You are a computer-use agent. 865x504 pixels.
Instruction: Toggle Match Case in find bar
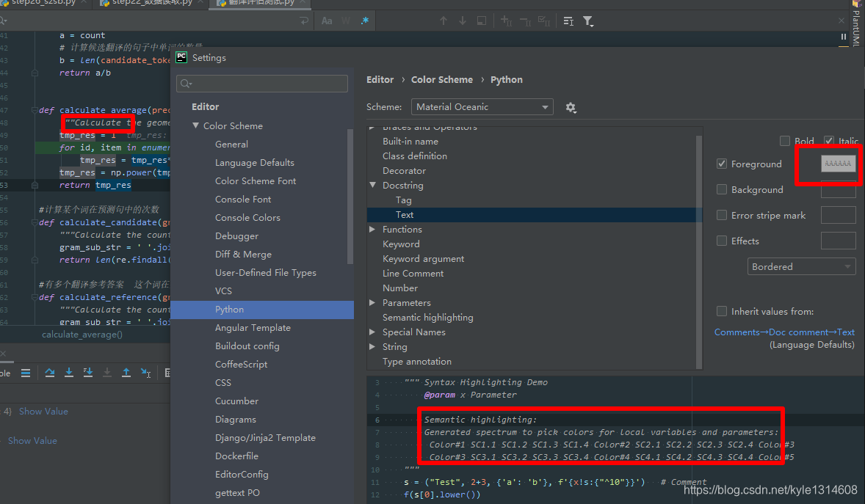coord(327,21)
